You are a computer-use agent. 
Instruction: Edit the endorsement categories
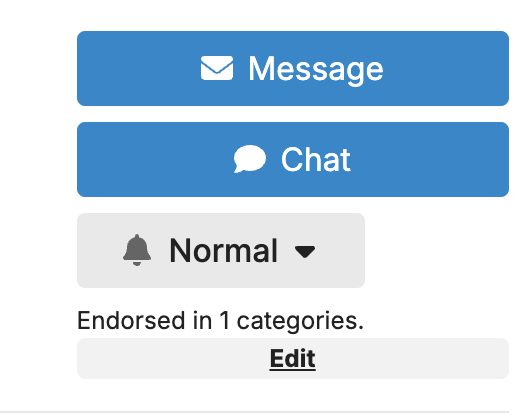click(293, 358)
